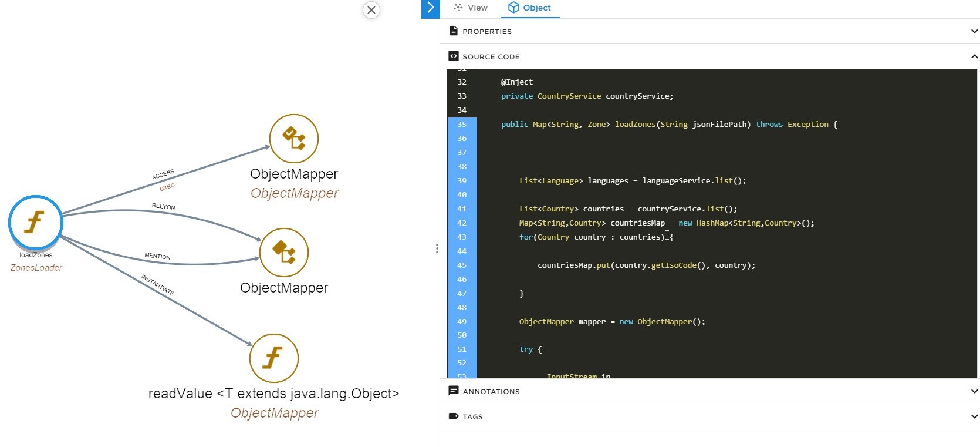Click the INSTANTIATE edge label
This screenshot has height=447, width=980.
pos(158,285)
